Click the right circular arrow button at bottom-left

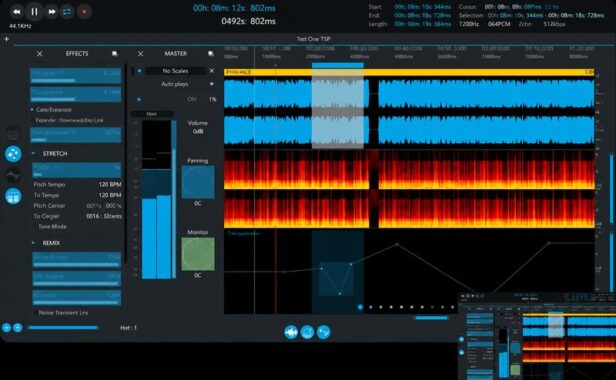tap(18, 328)
